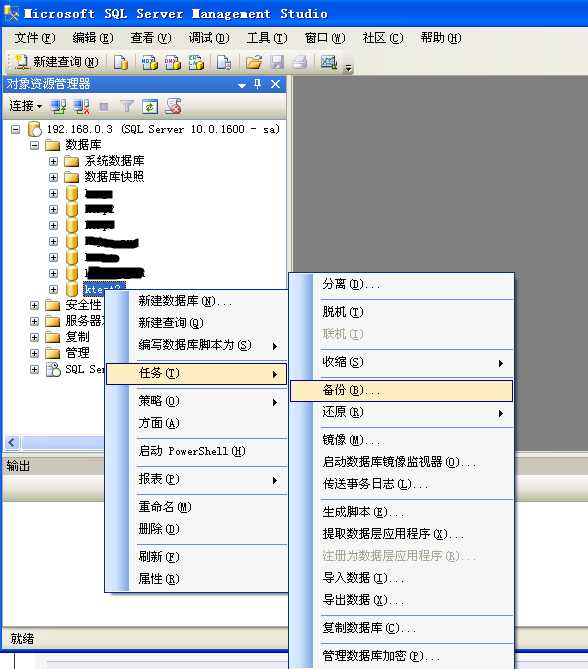The image size is (588, 669).
Task: Select 脱机(T) in tasks submenu
Action: (401, 313)
